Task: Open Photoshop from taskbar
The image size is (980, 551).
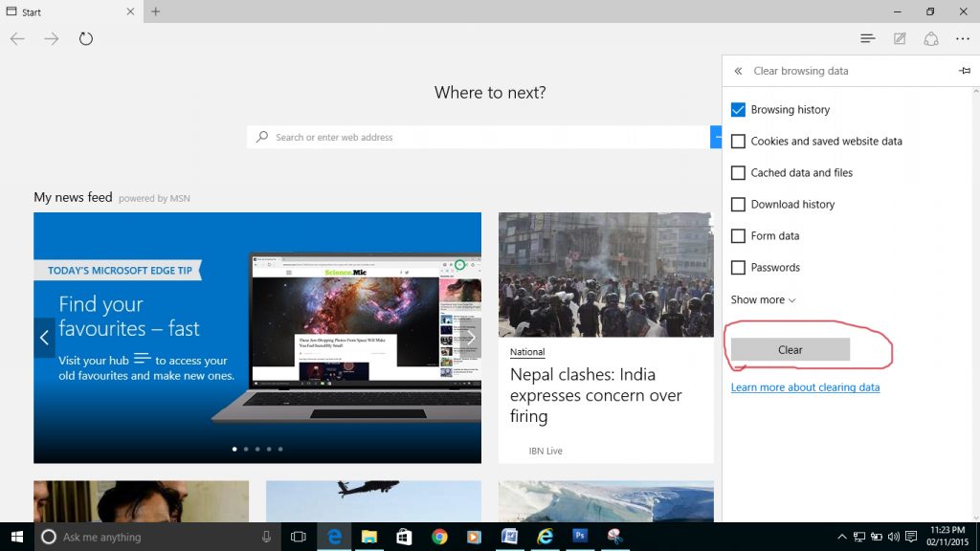Action: (x=580, y=537)
